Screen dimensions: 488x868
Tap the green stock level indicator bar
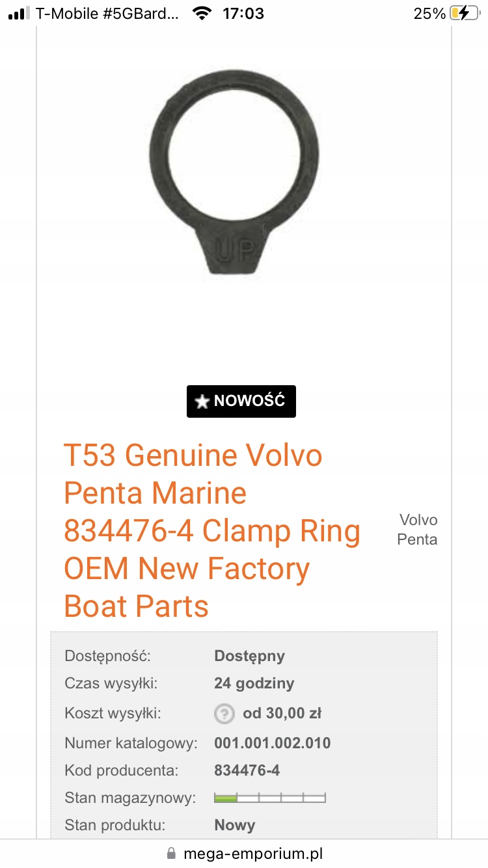coord(270,798)
